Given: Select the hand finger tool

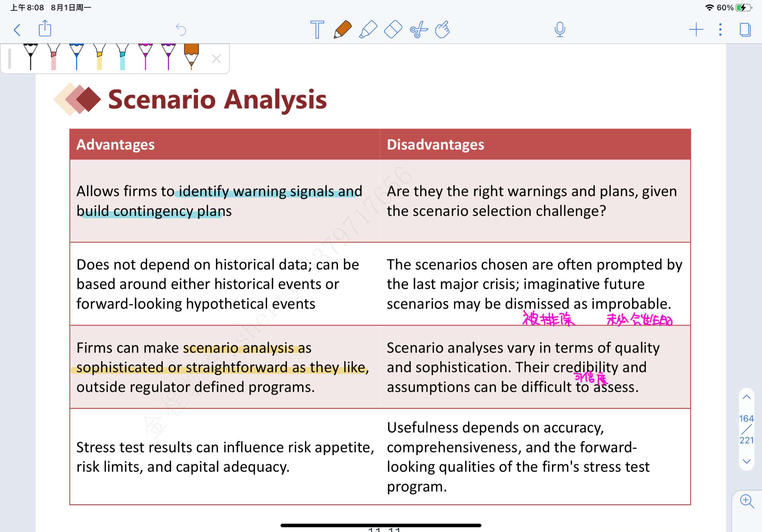Looking at the screenshot, I should pos(442,29).
